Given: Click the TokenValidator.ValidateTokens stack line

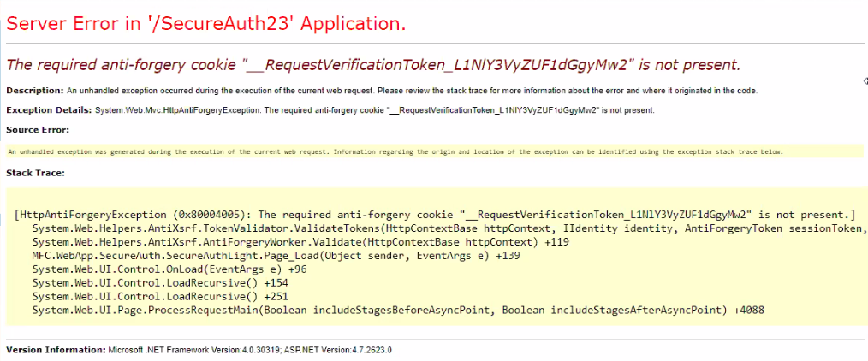Looking at the screenshot, I should 449,228.
